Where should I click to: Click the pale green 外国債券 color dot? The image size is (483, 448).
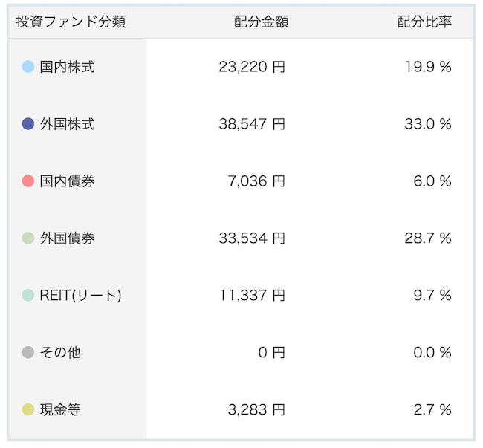[28, 238]
